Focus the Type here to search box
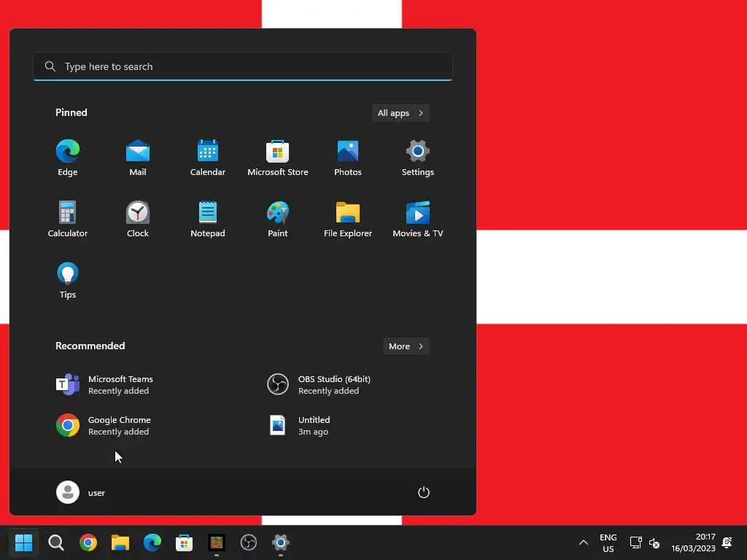The image size is (747, 560). click(x=243, y=66)
